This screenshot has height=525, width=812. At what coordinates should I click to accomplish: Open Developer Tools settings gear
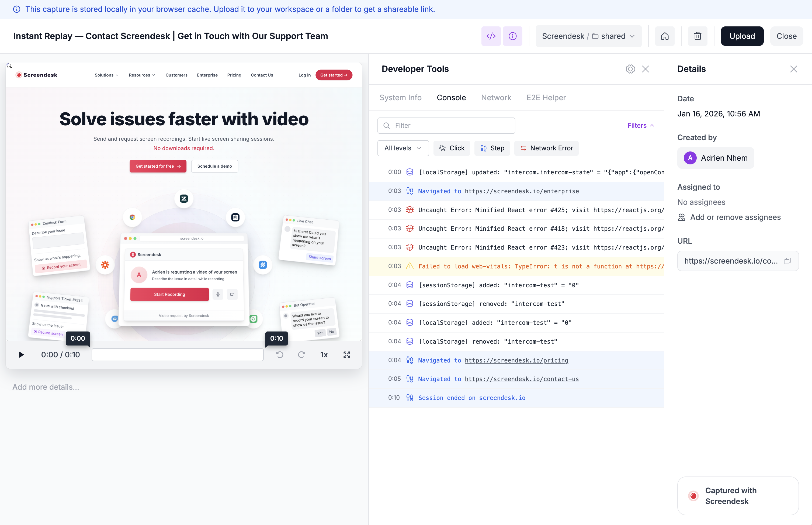pos(630,69)
